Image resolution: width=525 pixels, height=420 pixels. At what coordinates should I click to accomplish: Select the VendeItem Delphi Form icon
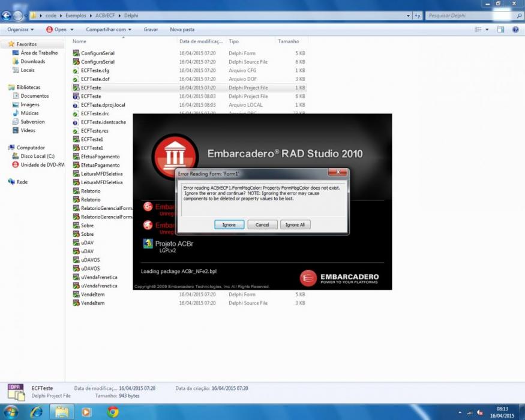point(76,294)
